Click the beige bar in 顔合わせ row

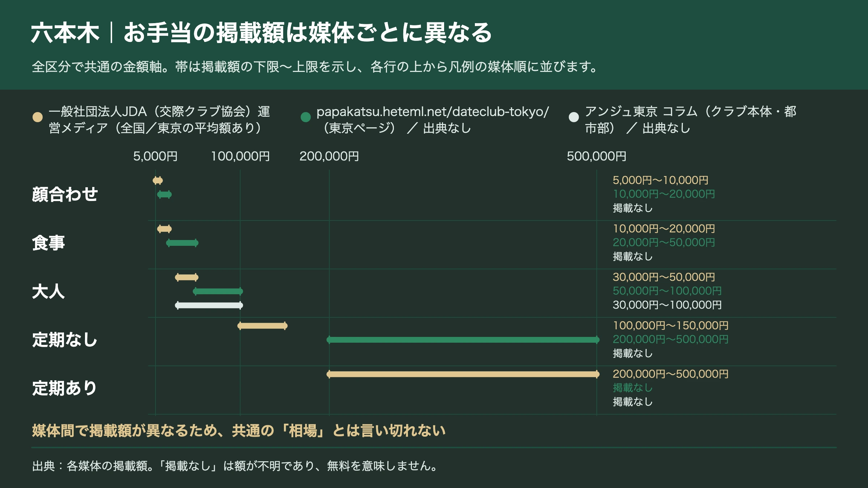click(x=158, y=180)
